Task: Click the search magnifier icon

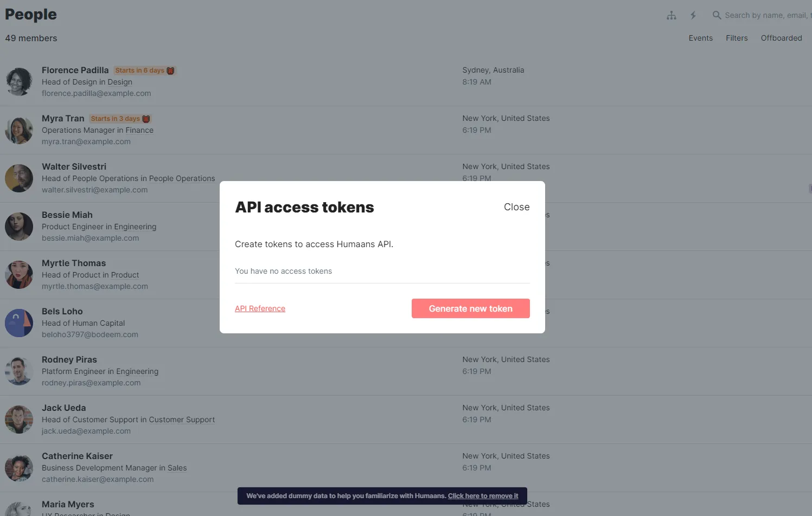Action: (717, 15)
